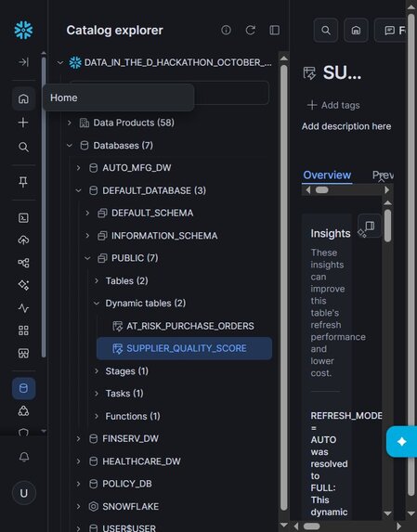Click the tab strip right scroll arrow
Screen dimensions: 417x532
pyautogui.click(x=386, y=190)
